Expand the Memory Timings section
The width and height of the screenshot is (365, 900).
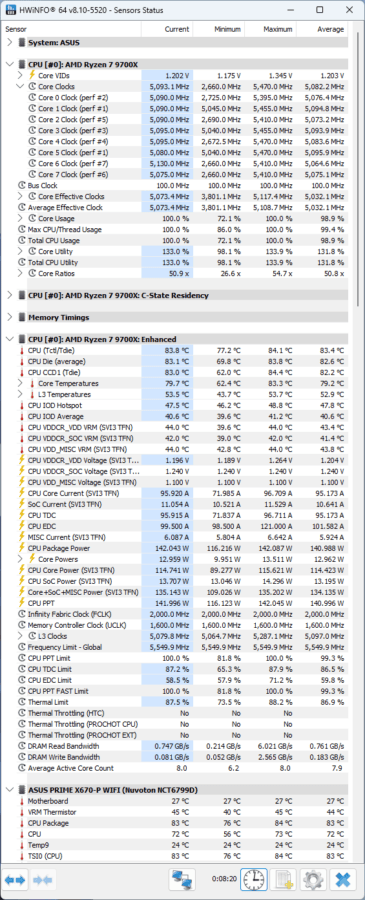[9, 317]
